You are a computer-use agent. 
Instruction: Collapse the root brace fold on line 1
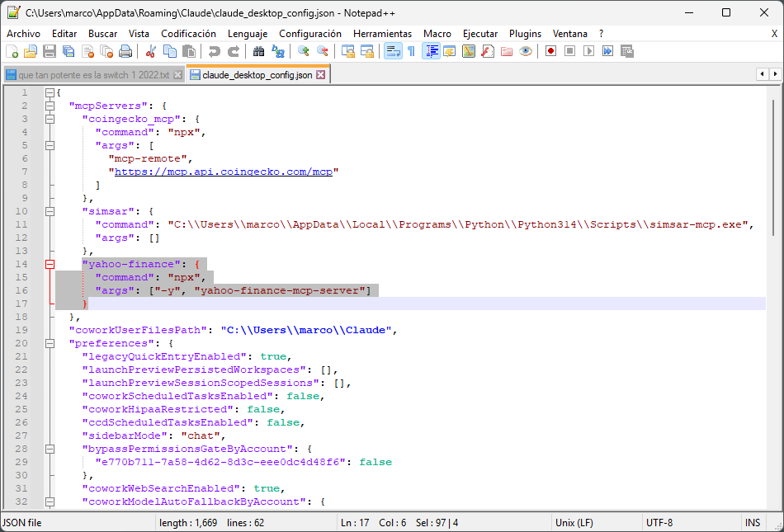coord(50,92)
